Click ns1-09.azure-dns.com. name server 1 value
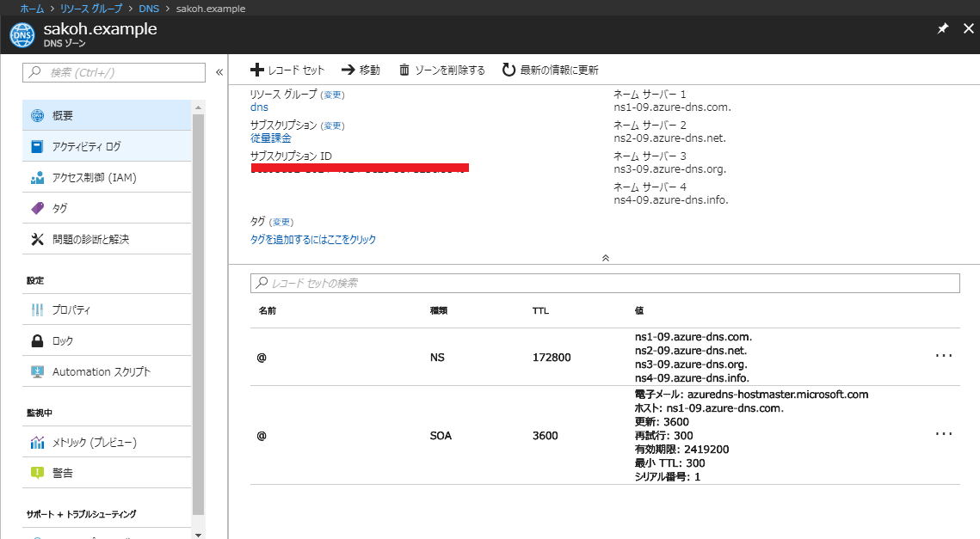This screenshot has height=539, width=980. 672,107
